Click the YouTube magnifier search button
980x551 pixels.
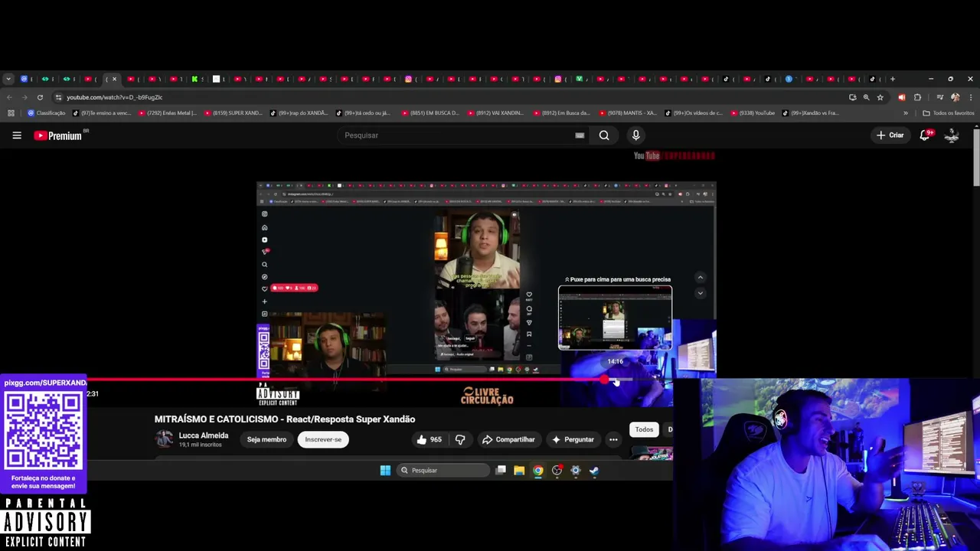pos(604,135)
